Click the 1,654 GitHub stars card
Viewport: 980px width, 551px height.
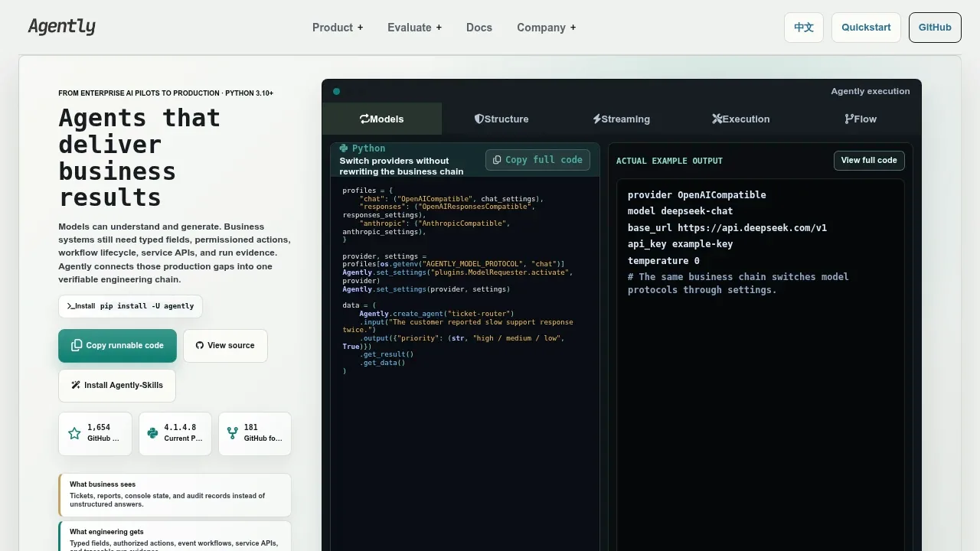pyautogui.click(x=95, y=434)
